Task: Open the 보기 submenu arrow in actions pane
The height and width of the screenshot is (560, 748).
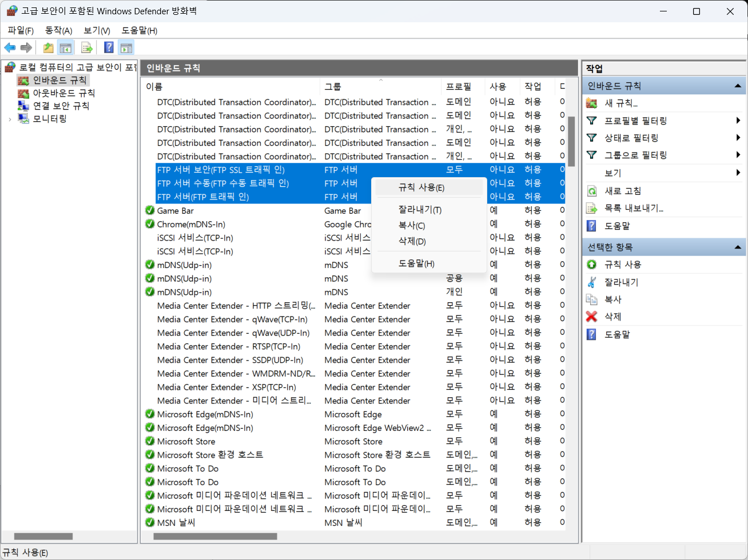Action: coord(738,173)
